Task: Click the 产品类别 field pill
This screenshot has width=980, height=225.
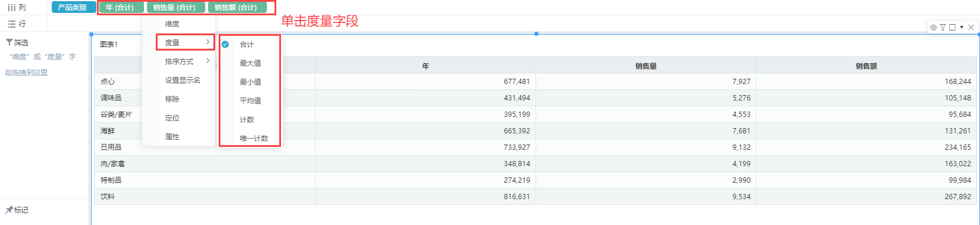Action: (x=72, y=8)
